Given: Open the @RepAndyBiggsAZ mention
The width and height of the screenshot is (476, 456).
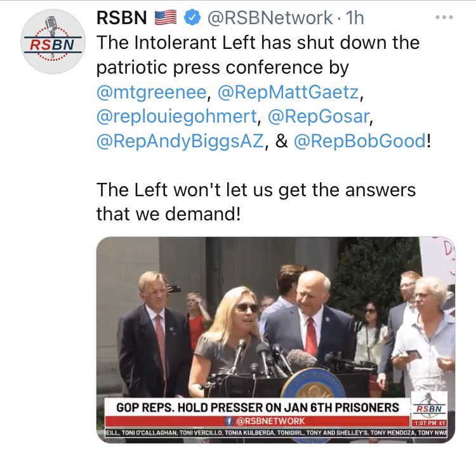Looking at the screenshot, I should [180, 141].
